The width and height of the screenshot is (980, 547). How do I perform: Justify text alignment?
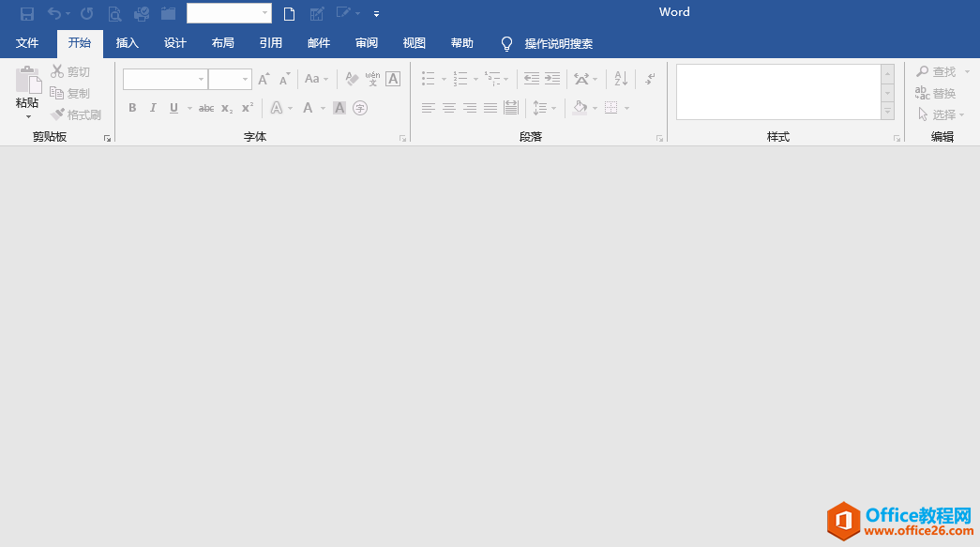(490, 108)
